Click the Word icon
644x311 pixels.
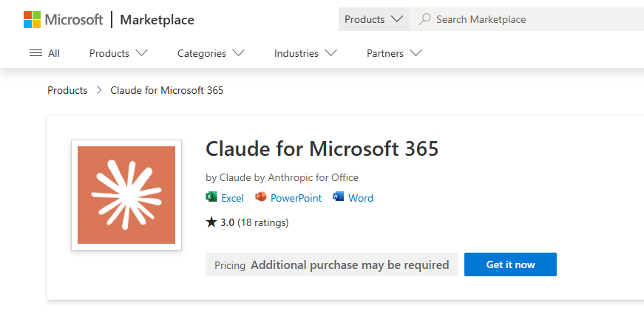coord(339,197)
